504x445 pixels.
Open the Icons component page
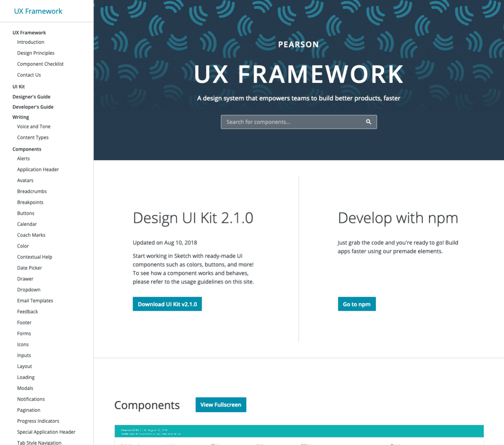pos(23,344)
